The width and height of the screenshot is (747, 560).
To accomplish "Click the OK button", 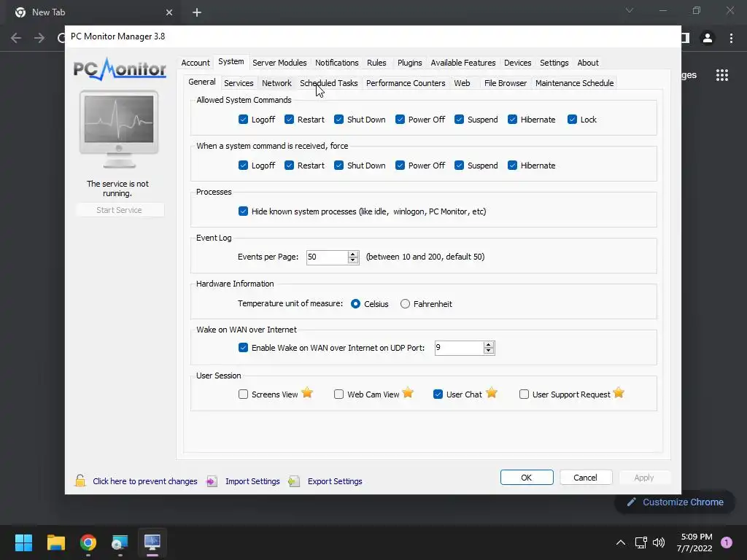I will 527,477.
